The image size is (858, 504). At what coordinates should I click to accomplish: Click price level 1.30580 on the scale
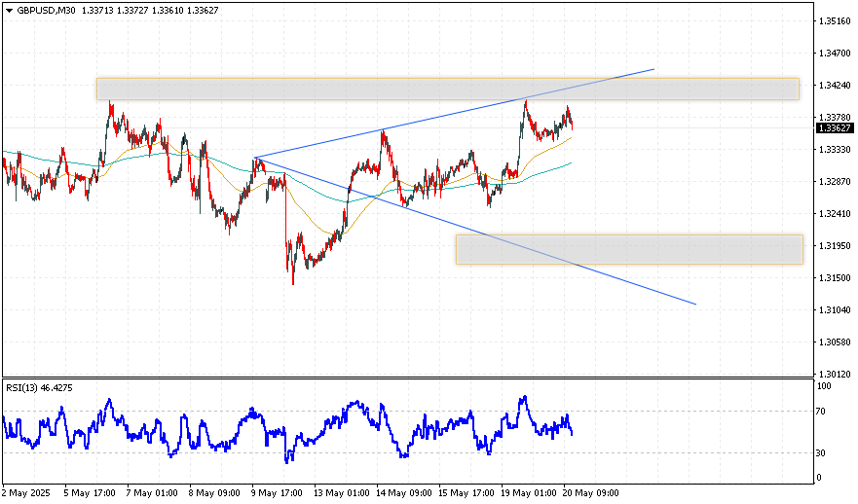coord(835,342)
